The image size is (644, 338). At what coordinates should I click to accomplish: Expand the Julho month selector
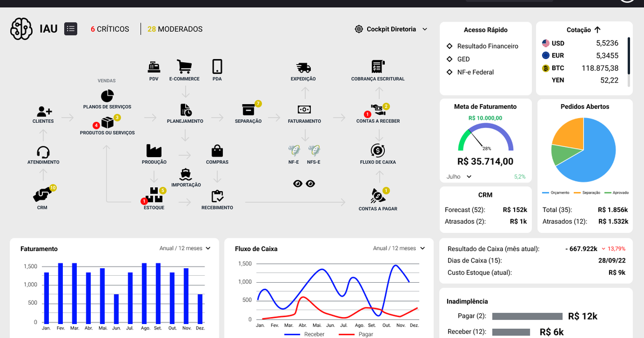(x=459, y=177)
